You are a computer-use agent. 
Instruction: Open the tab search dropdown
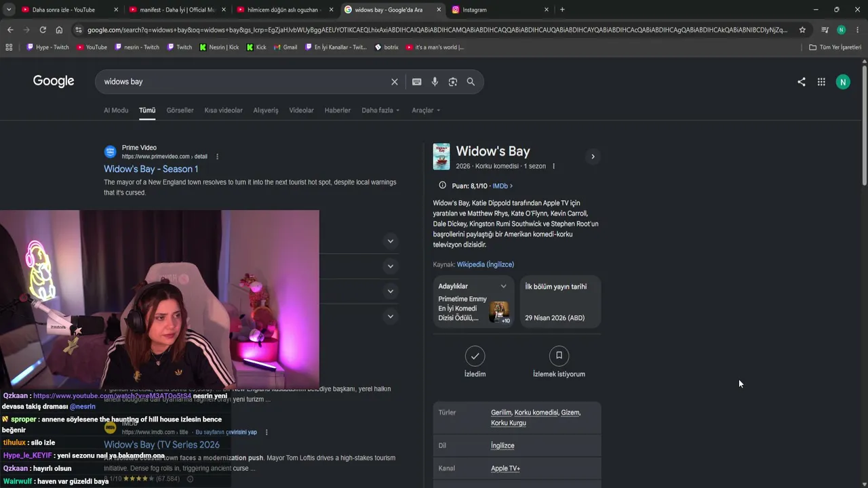(x=9, y=9)
